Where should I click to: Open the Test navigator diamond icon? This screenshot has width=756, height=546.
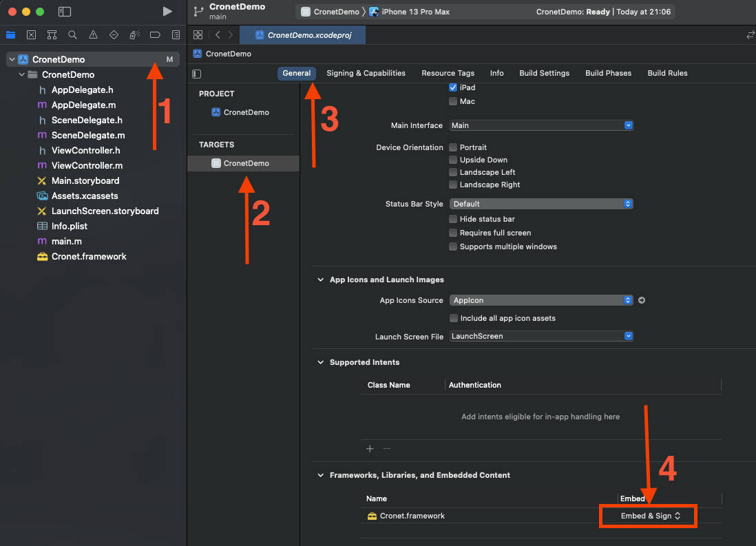[x=114, y=34]
